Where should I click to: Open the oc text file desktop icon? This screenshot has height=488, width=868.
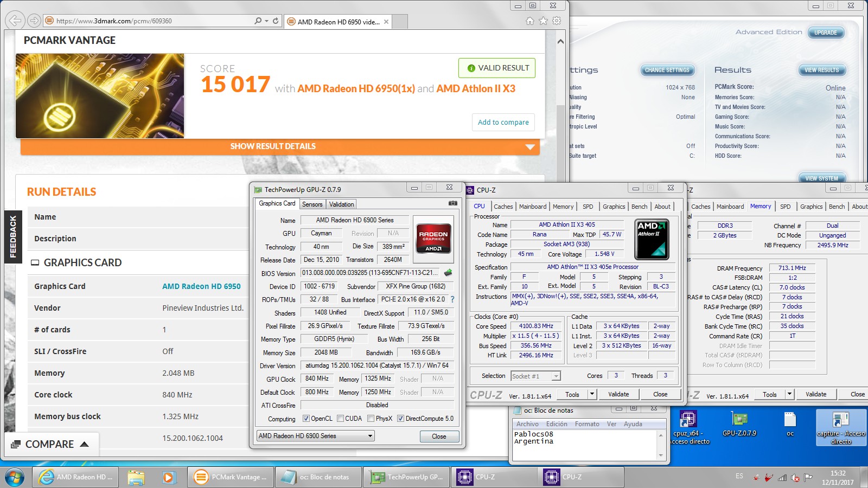[x=790, y=424]
